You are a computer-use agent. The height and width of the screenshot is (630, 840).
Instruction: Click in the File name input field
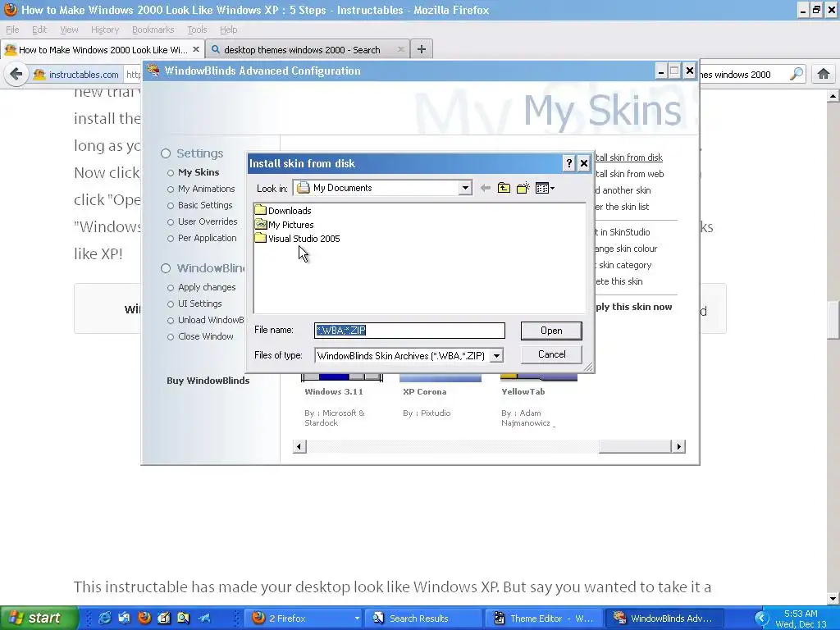pos(409,331)
